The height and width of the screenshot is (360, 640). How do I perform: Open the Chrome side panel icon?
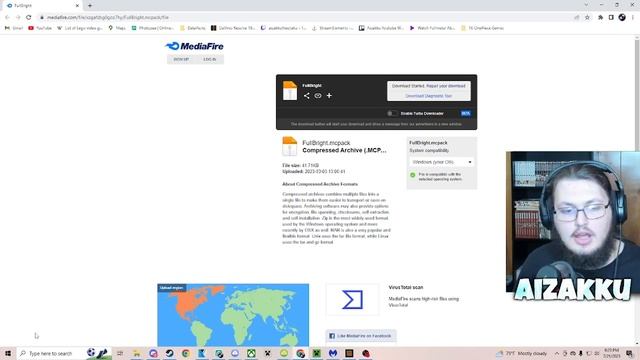pyautogui.click(x=611, y=17)
